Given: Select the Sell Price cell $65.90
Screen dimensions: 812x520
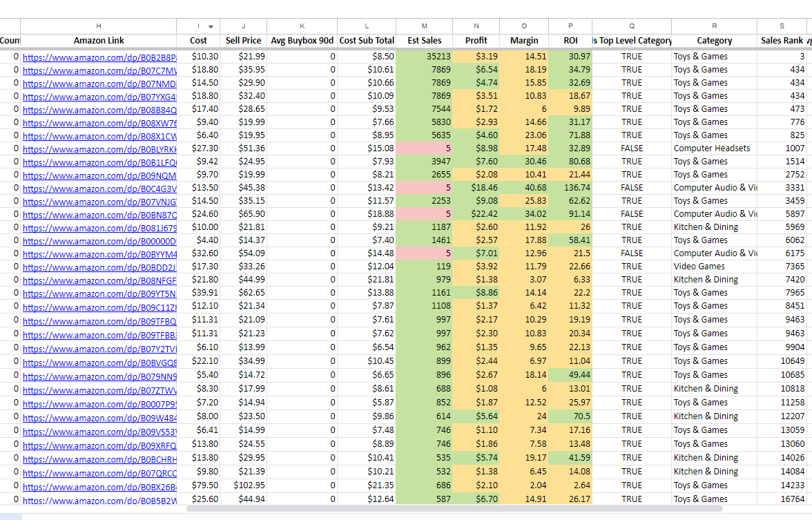Looking at the screenshot, I should point(243,213).
